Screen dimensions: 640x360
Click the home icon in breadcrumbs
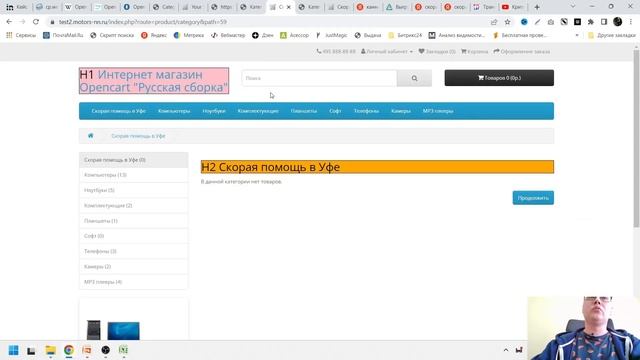tap(91, 136)
